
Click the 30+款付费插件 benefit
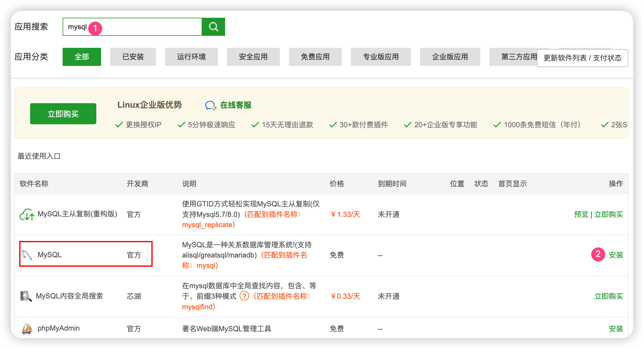(364, 125)
